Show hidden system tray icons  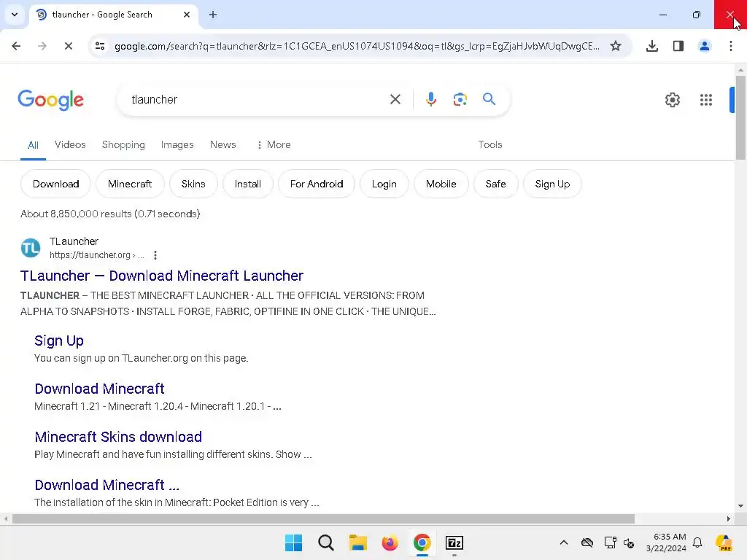coord(564,542)
